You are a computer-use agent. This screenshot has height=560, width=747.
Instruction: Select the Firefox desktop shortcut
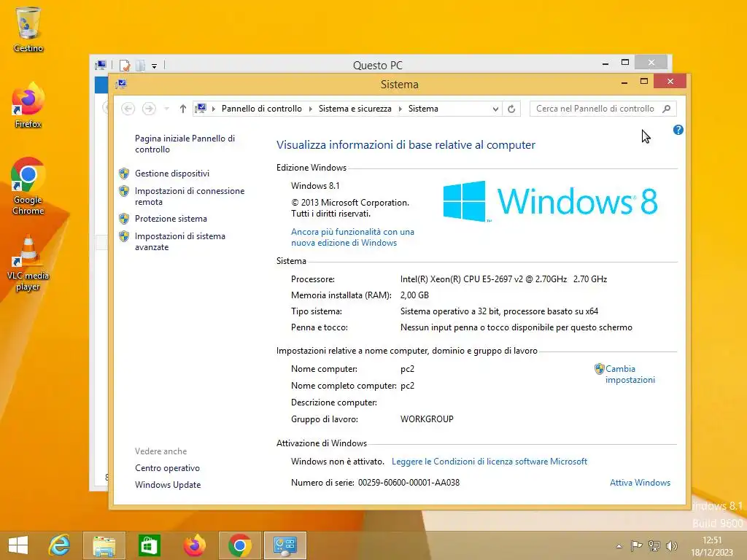coord(28,106)
